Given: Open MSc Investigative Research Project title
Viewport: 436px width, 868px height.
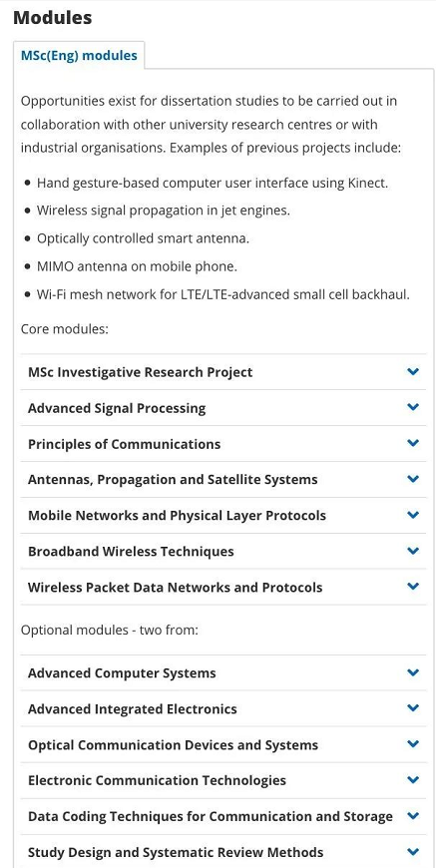Looking at the screenshot, I should [x=140, y=372].
